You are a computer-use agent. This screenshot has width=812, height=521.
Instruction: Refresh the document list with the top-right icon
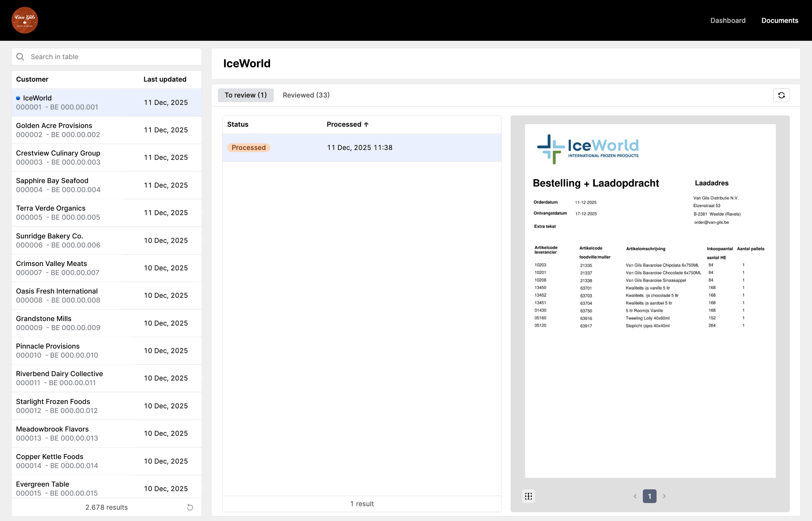(x=781, y=95)
